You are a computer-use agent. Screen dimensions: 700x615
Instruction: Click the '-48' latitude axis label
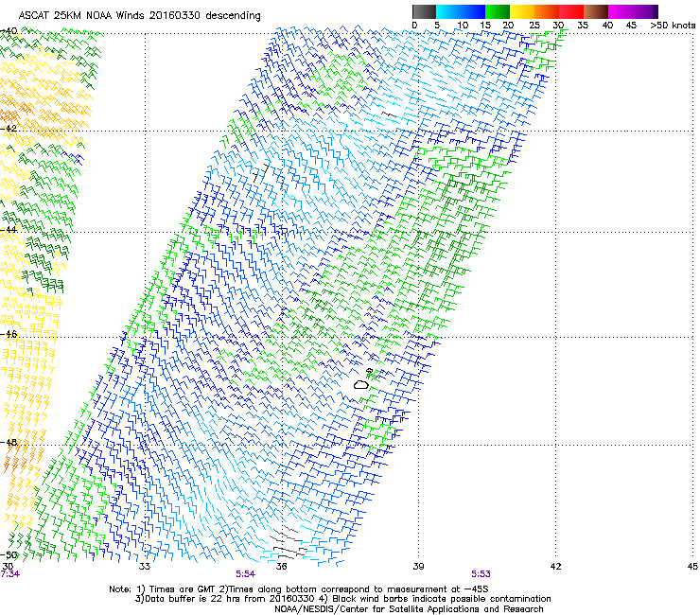tap(9, 443)
